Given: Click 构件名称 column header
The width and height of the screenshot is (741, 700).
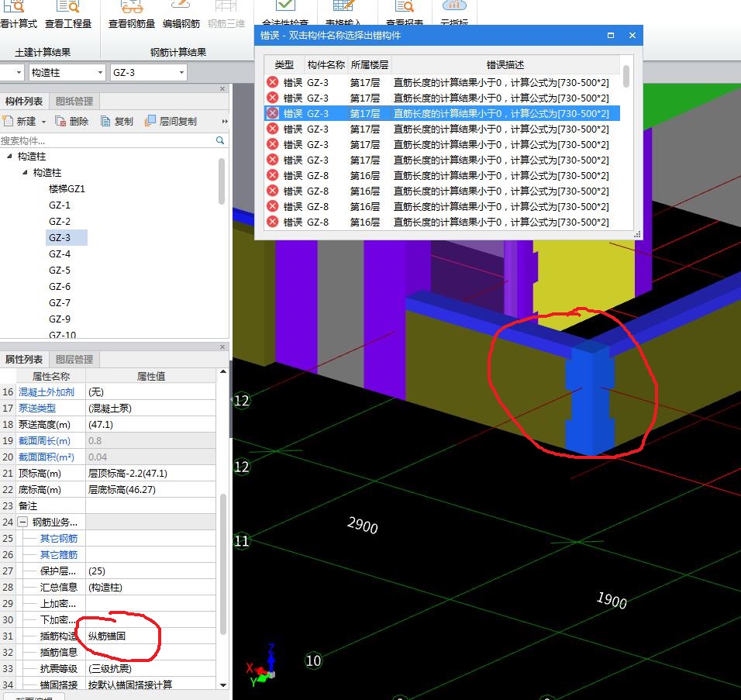Looking at the screenshot, I should (326, 65).
